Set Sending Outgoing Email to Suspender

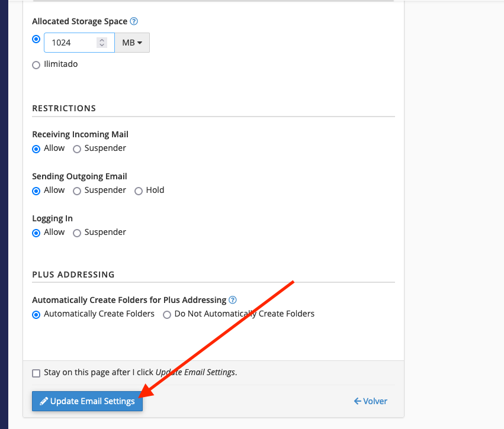[x=77, y=191]
